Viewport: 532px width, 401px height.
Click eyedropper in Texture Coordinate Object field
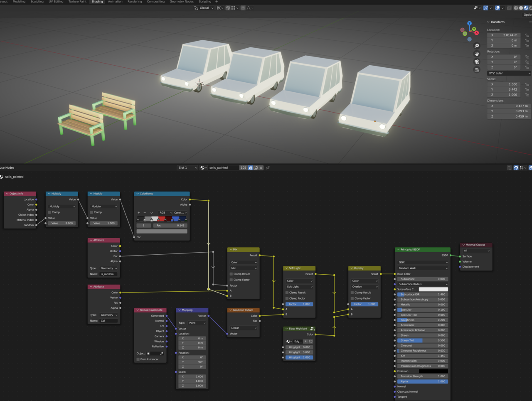pos(162,354)
